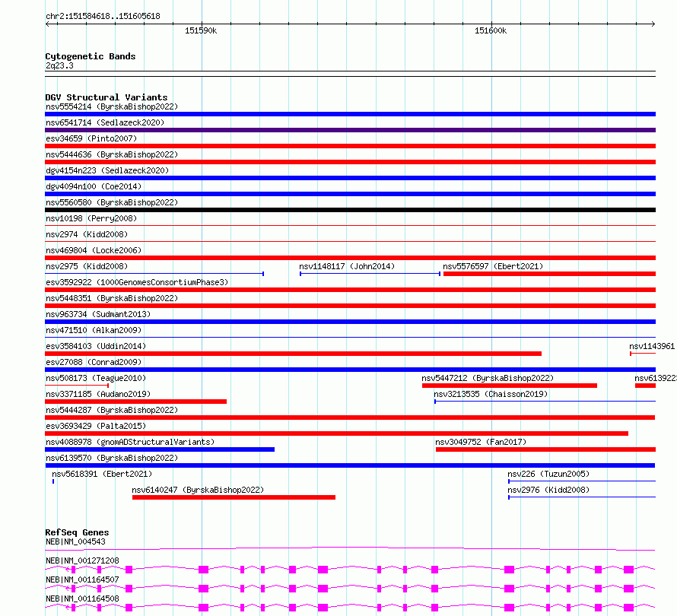Viewport: 677px width, 616px height.
Task: Click nsv5444287 (ByrskaBishop2022) label
Action: 112,410
